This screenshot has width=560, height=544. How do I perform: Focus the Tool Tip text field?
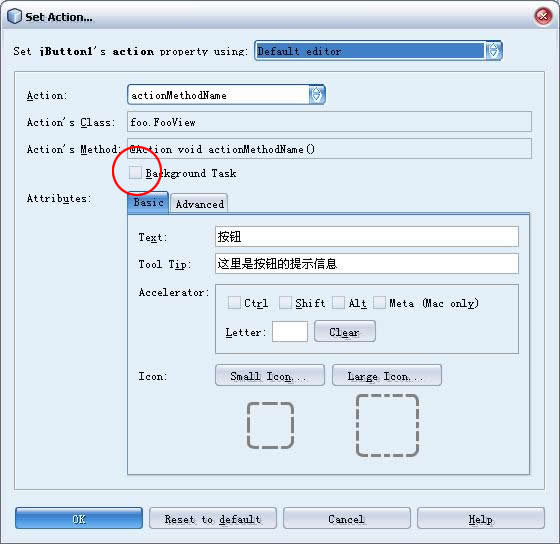click(367, 264)
